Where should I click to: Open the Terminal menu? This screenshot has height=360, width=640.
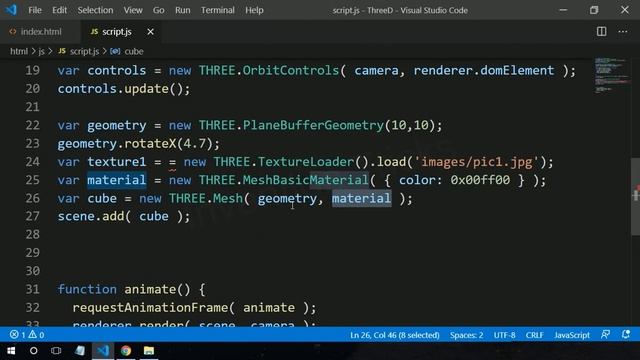[218, 10]
